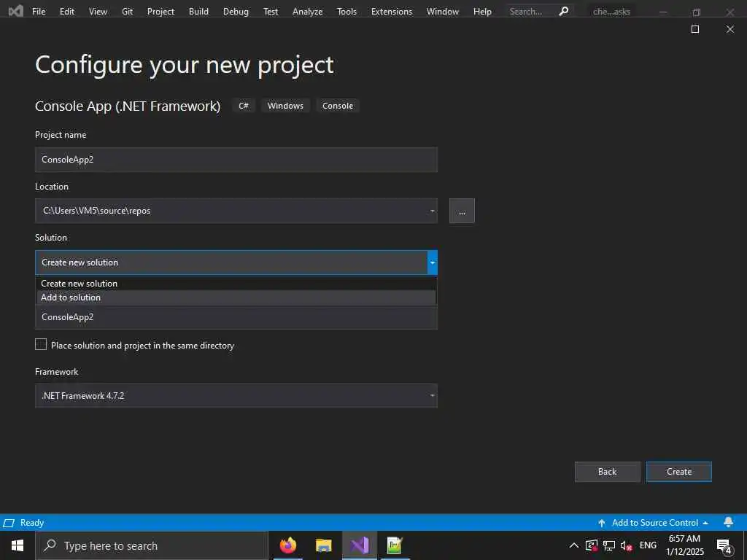Click the muted volume tray icon

(x=626, y=545)
